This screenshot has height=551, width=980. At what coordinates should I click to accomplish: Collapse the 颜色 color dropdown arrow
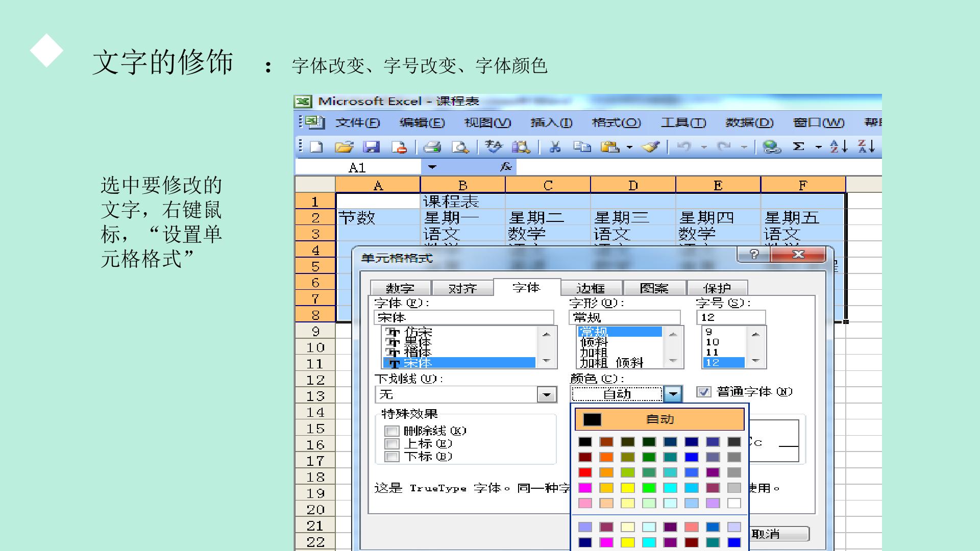click(x=673, y=394)
